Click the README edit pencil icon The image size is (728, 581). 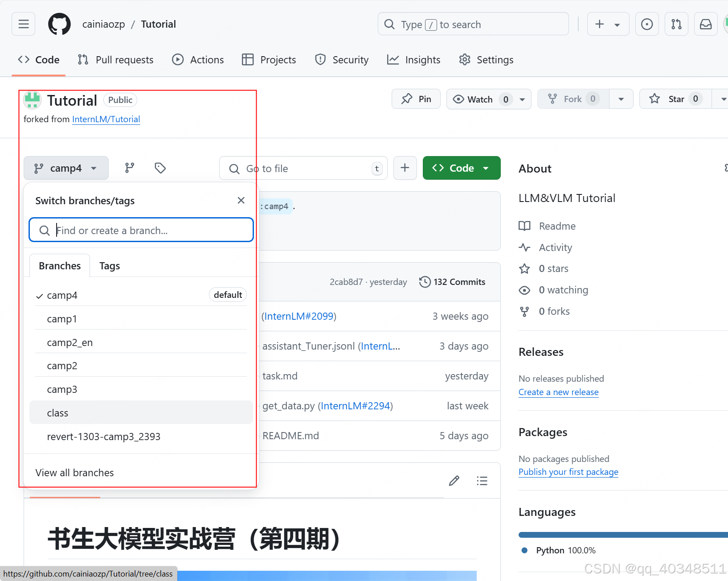pos(454,481)
